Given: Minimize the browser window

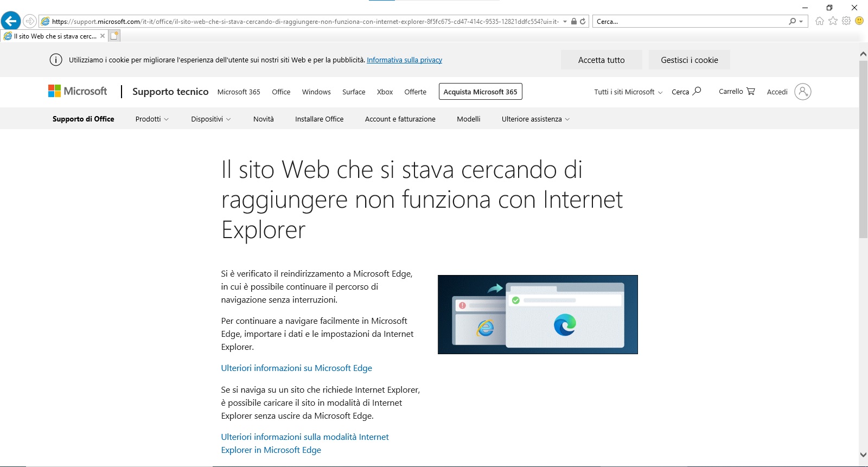Looking at the screenshot, I should coord(805,8).
